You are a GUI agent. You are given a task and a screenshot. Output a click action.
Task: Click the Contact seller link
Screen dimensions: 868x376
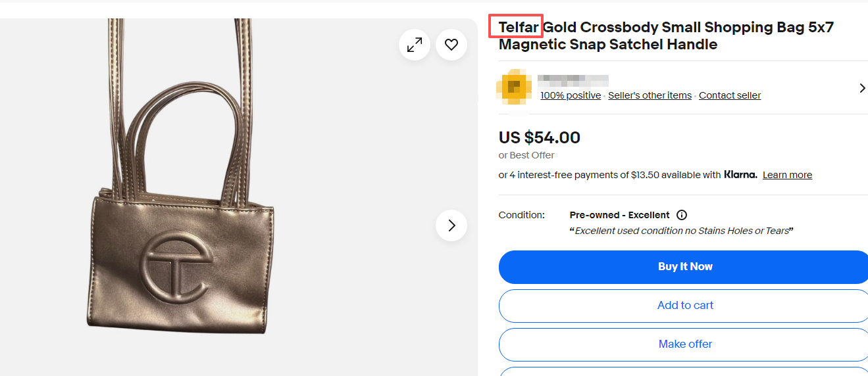click(729, 95)
